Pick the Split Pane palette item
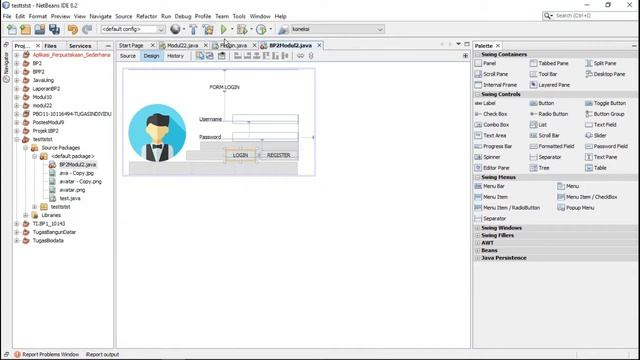The image size is (640, 360). (x=601, y=63)
